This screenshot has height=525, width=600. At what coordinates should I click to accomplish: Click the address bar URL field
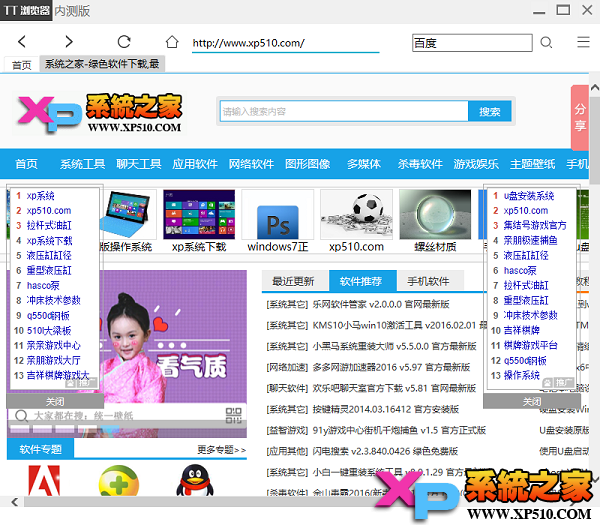pyautogui.click(x=285, y=43)
